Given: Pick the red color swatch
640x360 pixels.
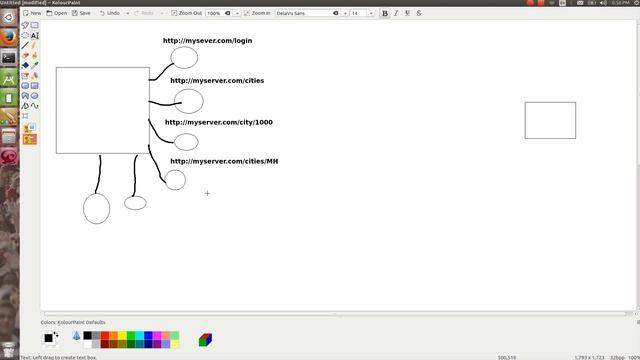Looking at the screenshot, I should point(105,336).
